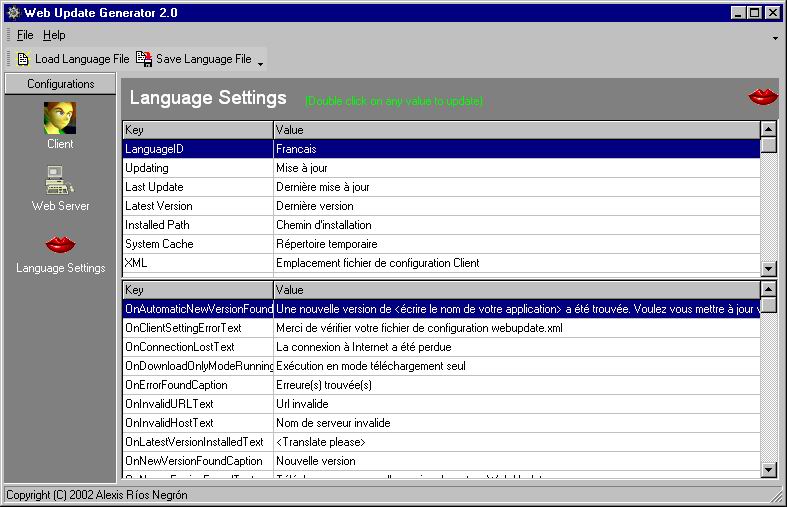Image resolution: width=787 pixels, height=507 pixels.
Task: Select the Client configuration icon
Action: 60,119
